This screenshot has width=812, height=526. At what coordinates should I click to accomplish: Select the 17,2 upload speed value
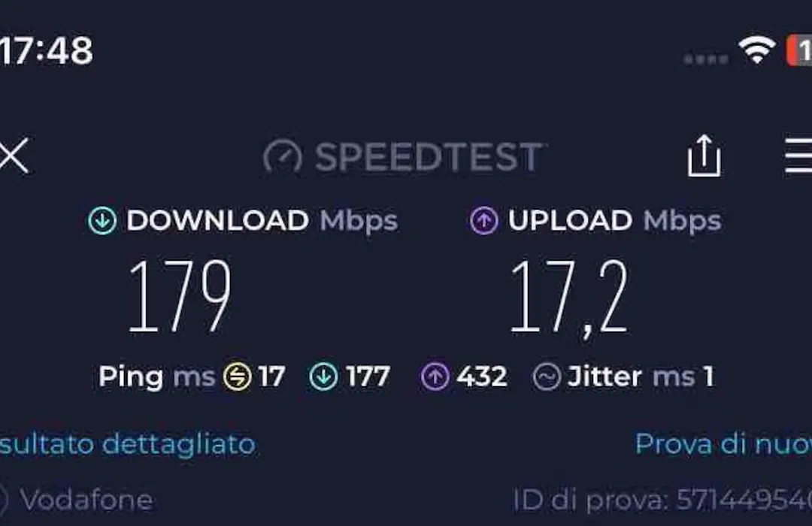coord(569,298)
